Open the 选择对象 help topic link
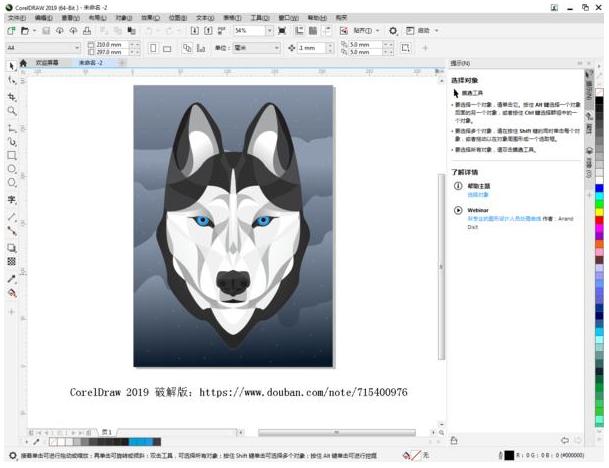 478,195
